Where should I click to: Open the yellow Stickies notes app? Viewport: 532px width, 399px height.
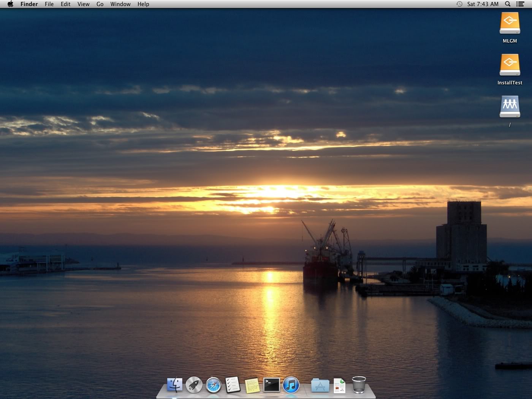point(252,385)
